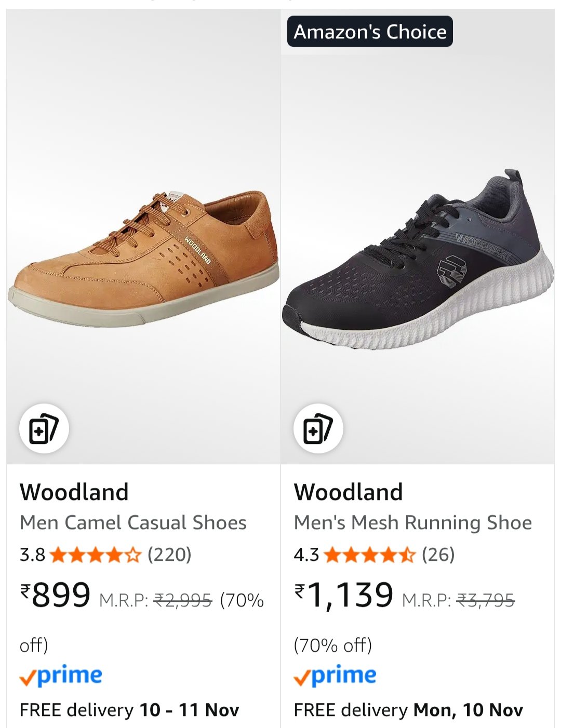The image size is (561, 728).
Task: Tap the ₹1,139 price
Action: click(x=344, y=595)
